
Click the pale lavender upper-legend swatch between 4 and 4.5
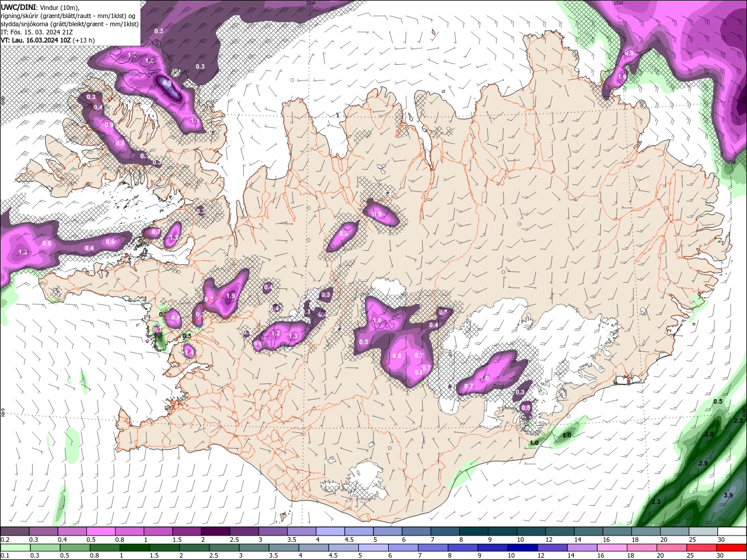(330, 531)
